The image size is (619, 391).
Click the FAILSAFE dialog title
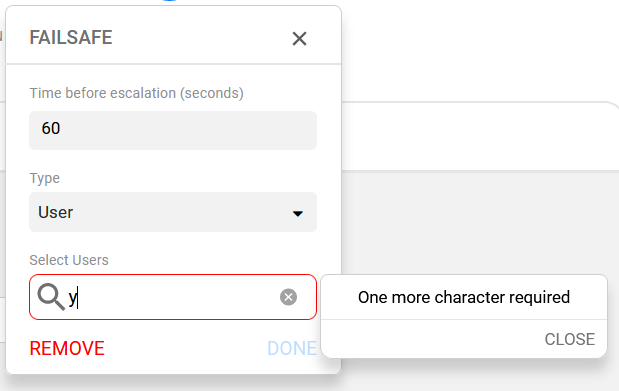71,38
